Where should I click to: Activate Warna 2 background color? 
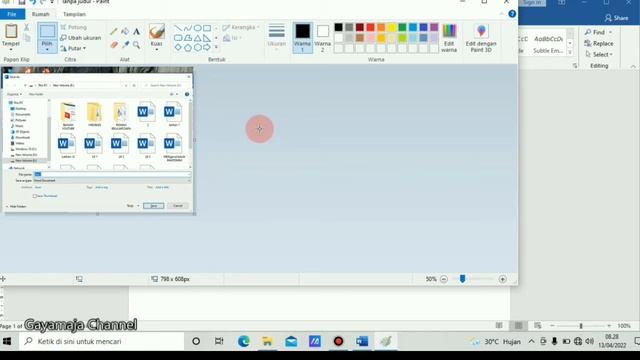[322, 38]
